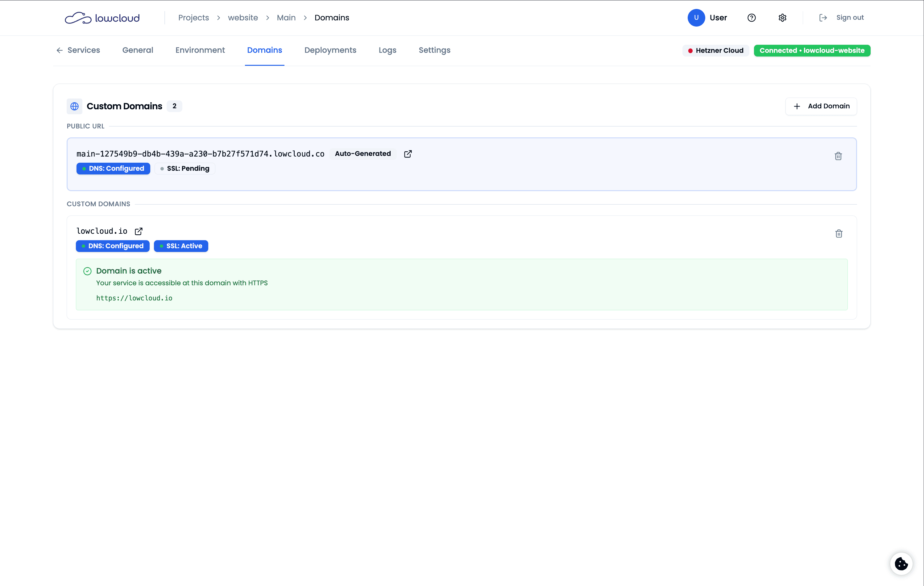Navigate to Projects breadcrumb
The width and height of the screenshot is (924, 586).
pos(193,18)
